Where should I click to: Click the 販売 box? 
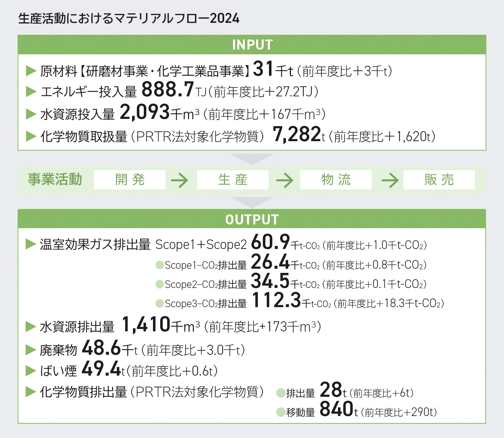[439, 180]
